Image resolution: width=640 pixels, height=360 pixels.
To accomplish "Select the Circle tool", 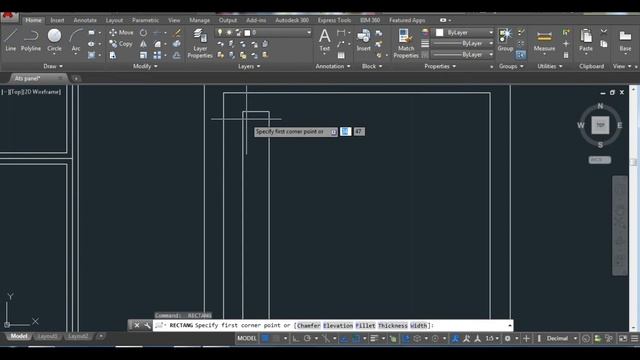I will [54, 40].
